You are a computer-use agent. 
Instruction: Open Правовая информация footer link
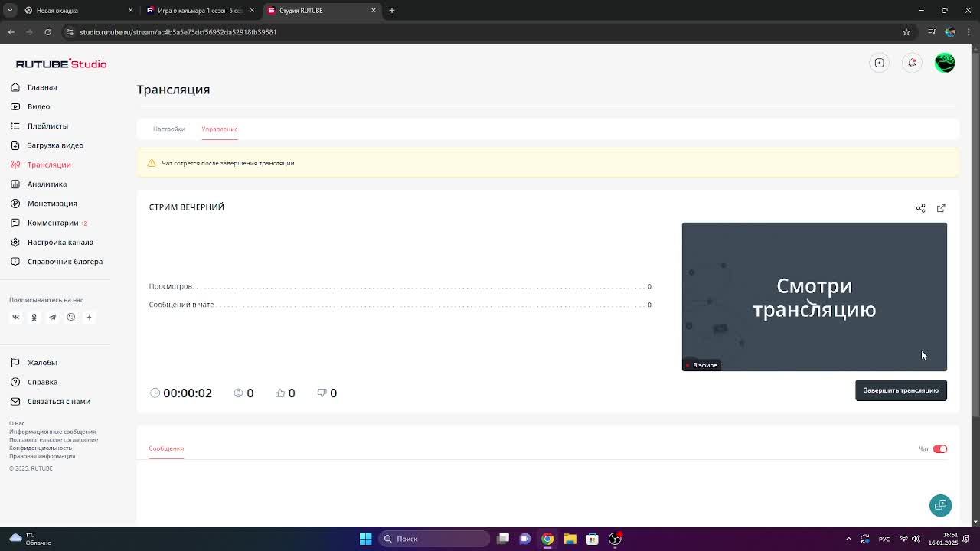[x=42, y=456]
